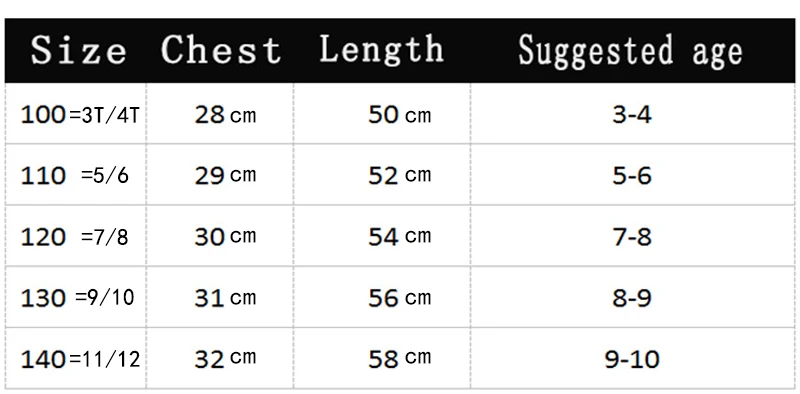Image resolution: width=800 pixels, height=394 pixels.
Task: Click the 58 cm length value
Action: coord(399,359)
